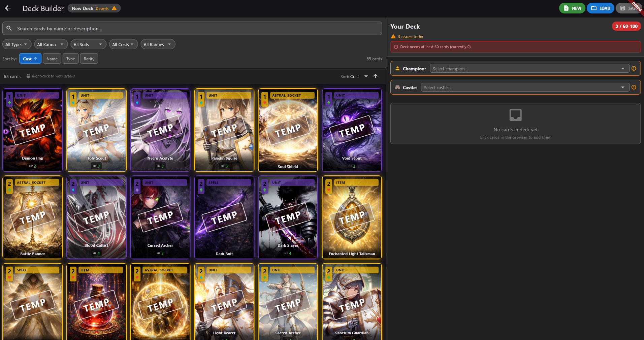Image resolution: width=644 pixels, height=340 pixels.
Task: Sort cards by Name
Action: pos(52,59)
